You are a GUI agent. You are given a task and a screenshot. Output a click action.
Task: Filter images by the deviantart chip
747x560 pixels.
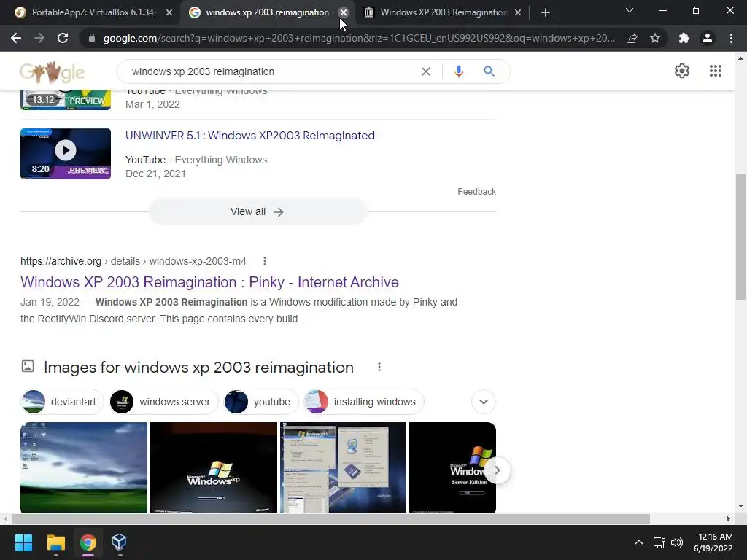[x=63, y=402]
